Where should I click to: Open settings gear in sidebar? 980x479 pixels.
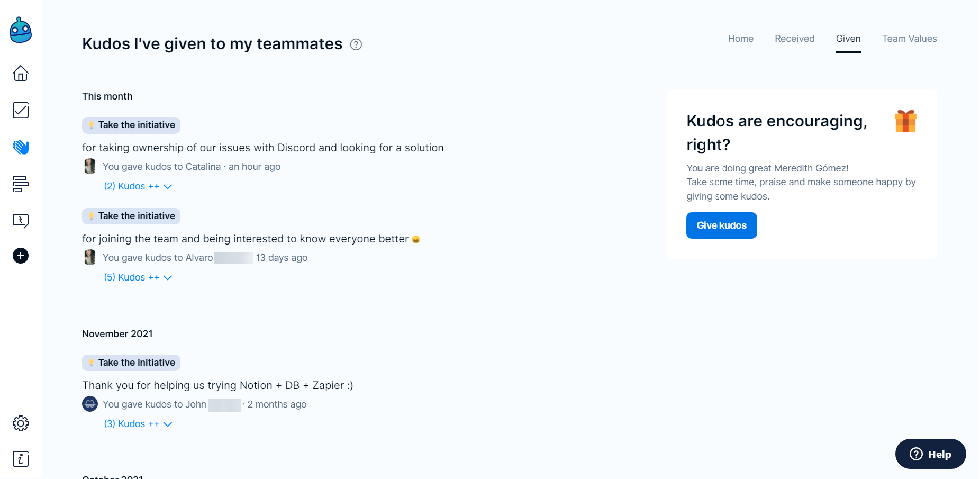[21, 423]
